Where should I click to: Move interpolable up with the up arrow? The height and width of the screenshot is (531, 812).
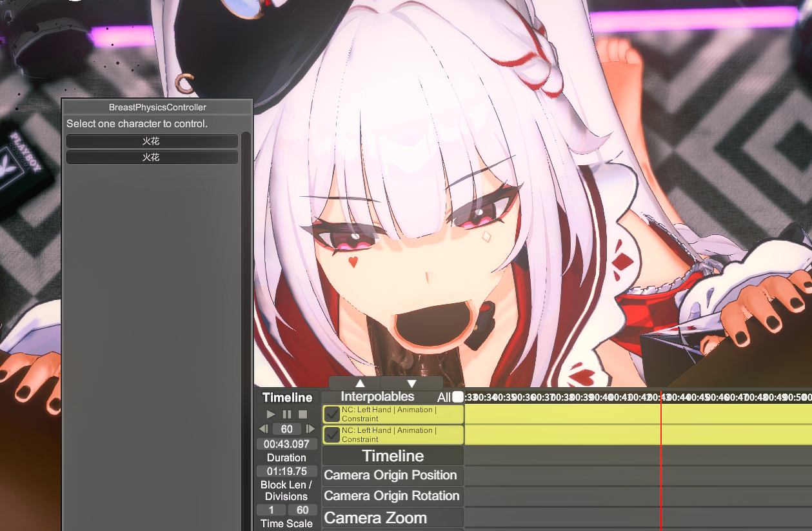pyautogui.click(x=360, y=383)
